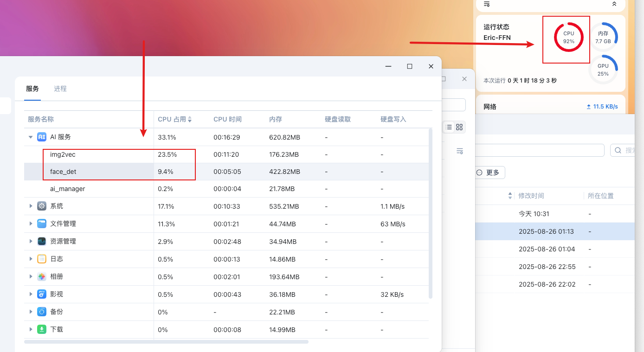Viewport: 644px width, 352px height.
Task: Switch to the 进程 tab
Action: point(60,89)
